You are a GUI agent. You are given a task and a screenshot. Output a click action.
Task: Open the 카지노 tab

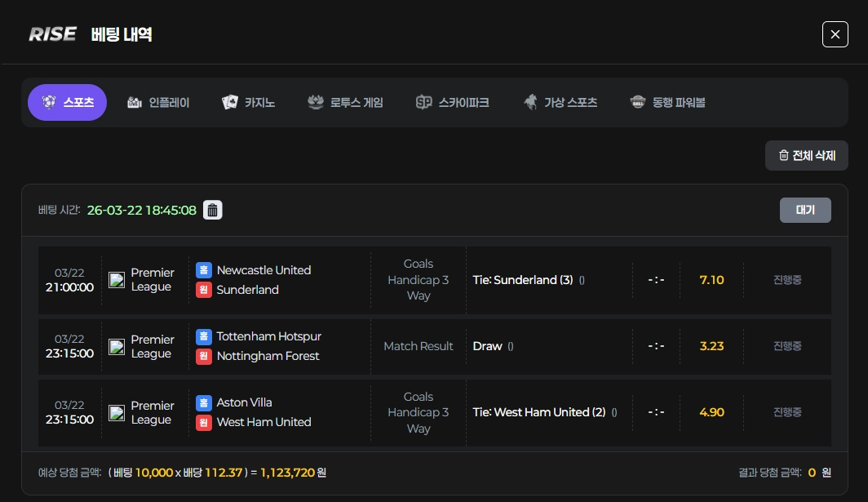click(x=249, y=103)
